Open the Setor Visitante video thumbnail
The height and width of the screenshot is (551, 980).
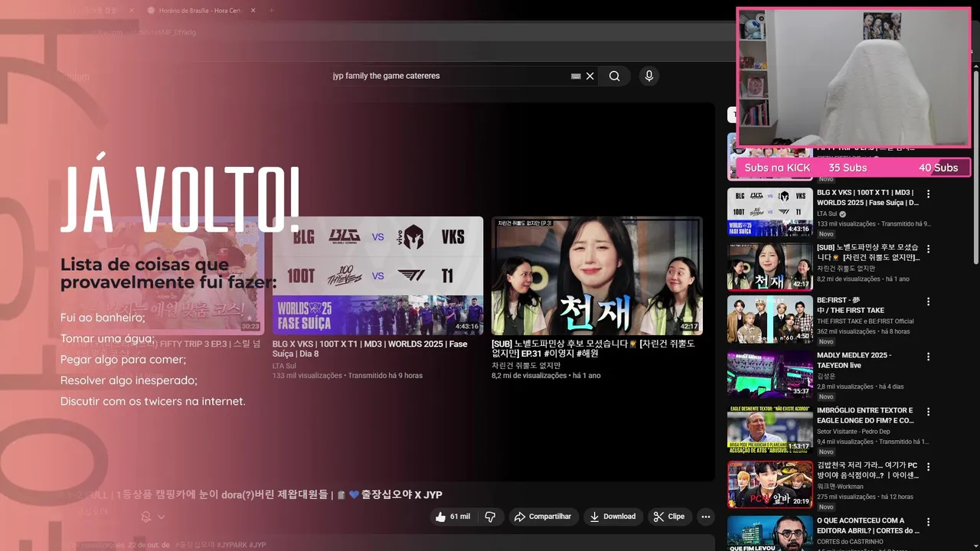(770, 429)
